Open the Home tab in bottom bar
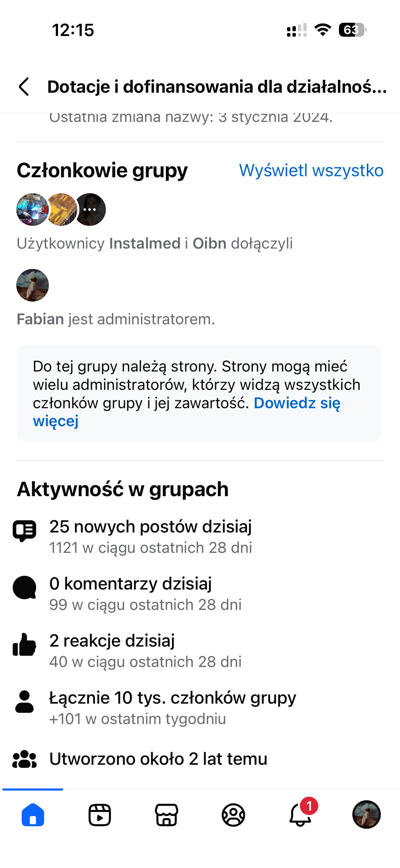The image size is (400, 868). pos(33,814)
